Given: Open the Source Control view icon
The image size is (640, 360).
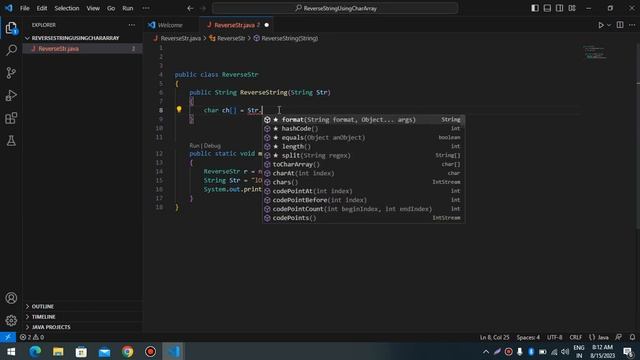Looking at the screenshot, I should point(11,73).
